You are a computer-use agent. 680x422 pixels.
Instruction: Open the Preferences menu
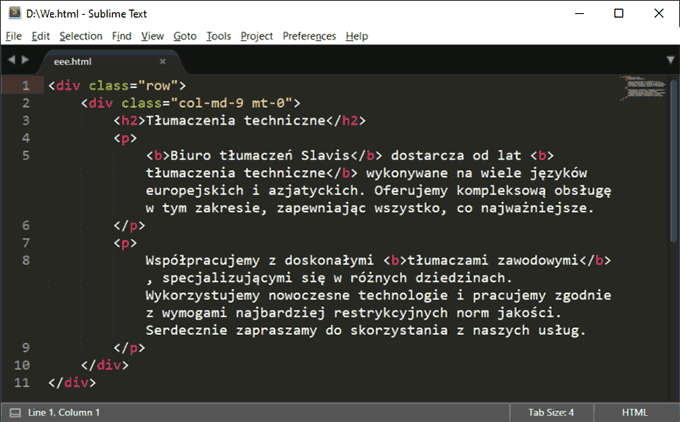[x=309, y=36]
